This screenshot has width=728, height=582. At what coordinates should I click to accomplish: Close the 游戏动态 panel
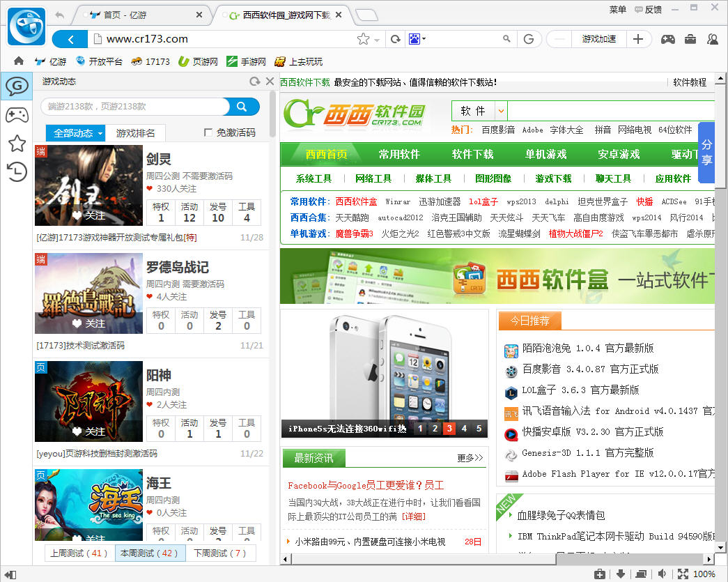(270, 82)
